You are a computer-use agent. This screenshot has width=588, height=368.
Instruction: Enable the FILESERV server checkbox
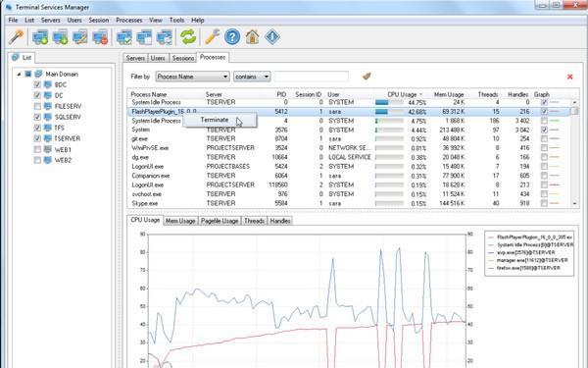pos(37,106)
